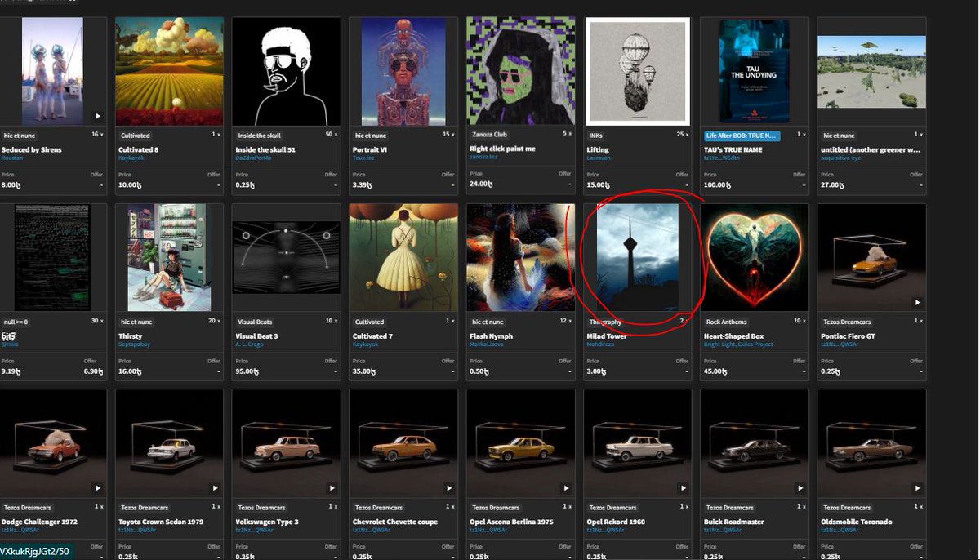Select Cultivated tag on Cultivated 8 card

click(x=135, y=136)
